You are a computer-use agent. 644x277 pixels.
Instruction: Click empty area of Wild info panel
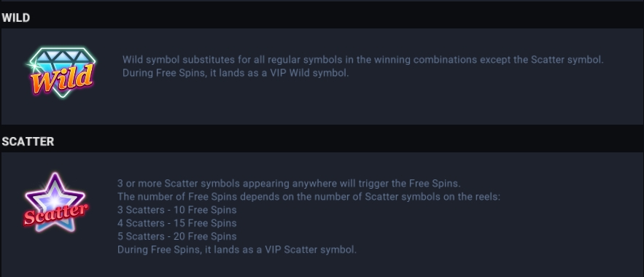(x=370, y=103)
